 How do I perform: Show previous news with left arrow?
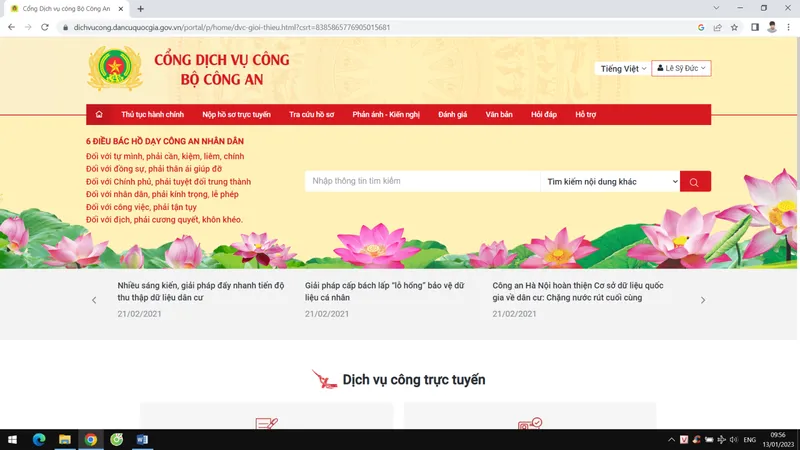(94, 301)
